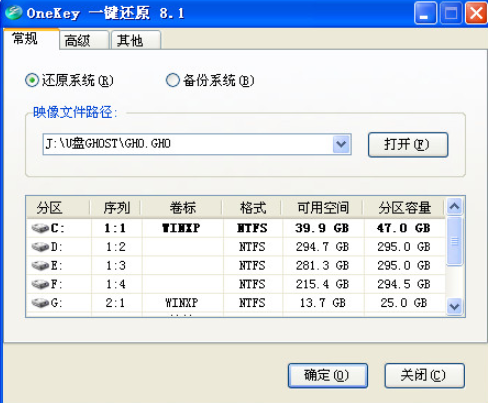The width and height of the screenshot is (488, 403).
Task: Click the 打开(F) button
Action: point(408,145)
